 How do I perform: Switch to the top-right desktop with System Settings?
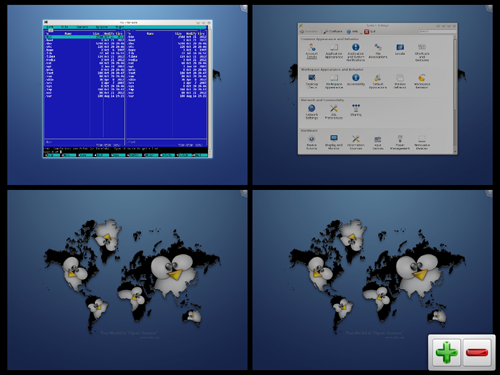click(x=372, y=95)
